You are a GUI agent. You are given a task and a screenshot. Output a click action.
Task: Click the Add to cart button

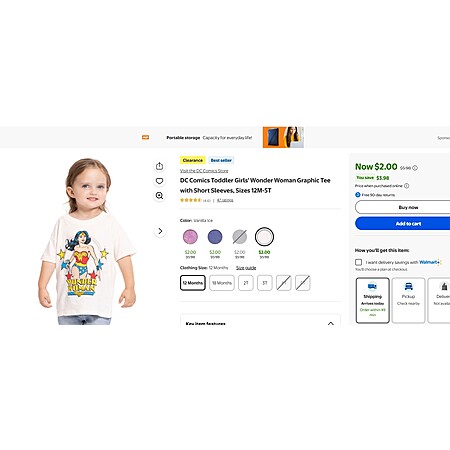click(403, 223)
